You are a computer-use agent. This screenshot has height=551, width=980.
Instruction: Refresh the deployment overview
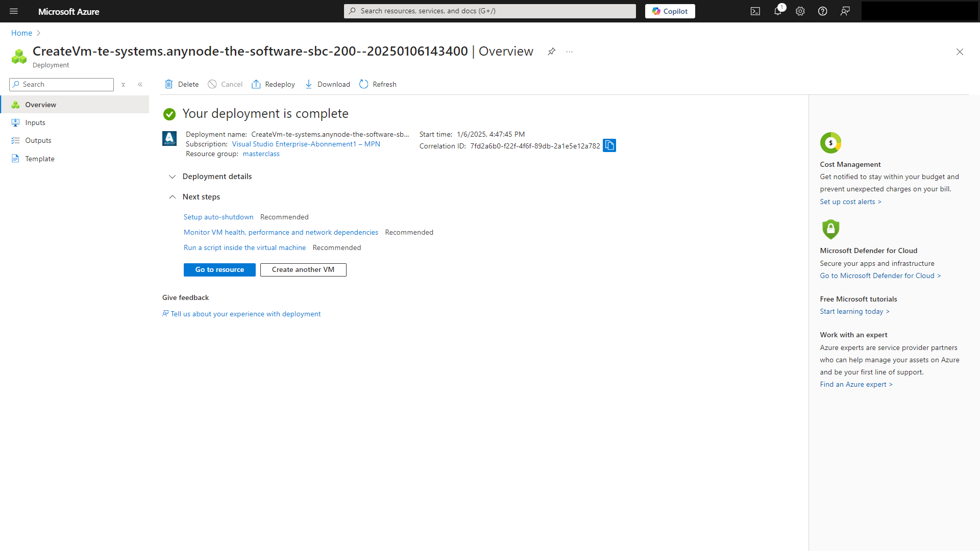[x=378, y=84]
